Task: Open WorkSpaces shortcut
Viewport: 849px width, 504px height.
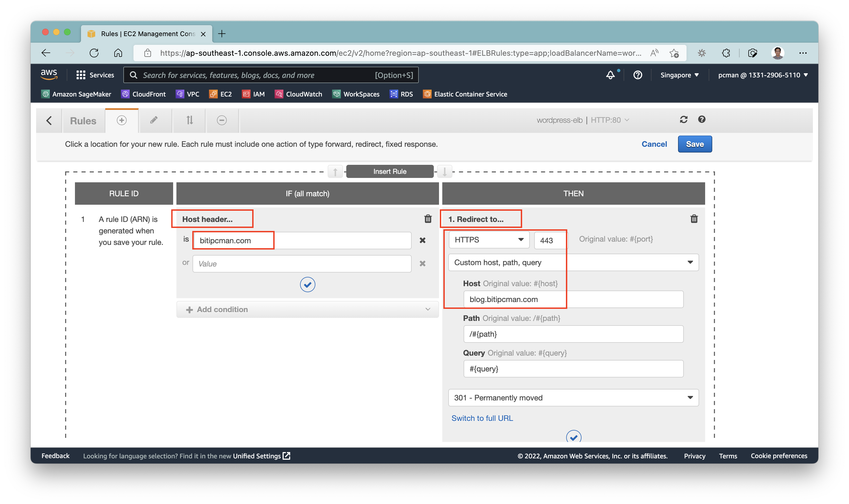Action: pos(356,94)
